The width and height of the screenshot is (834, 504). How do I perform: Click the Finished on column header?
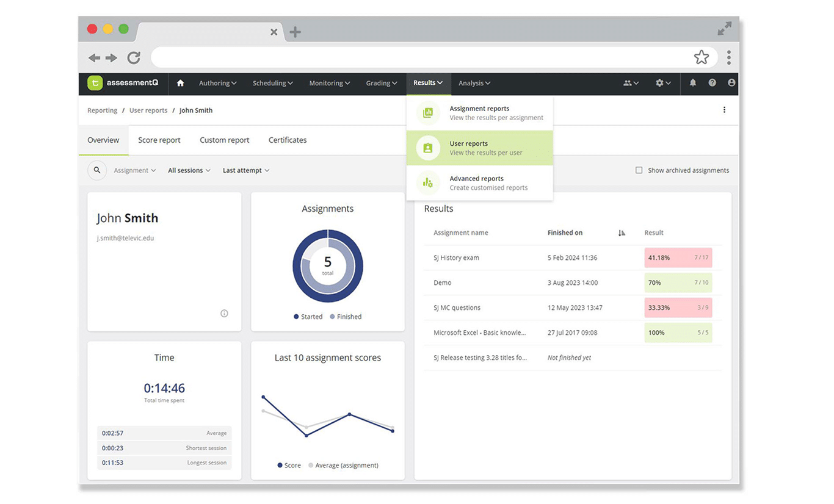565,233
